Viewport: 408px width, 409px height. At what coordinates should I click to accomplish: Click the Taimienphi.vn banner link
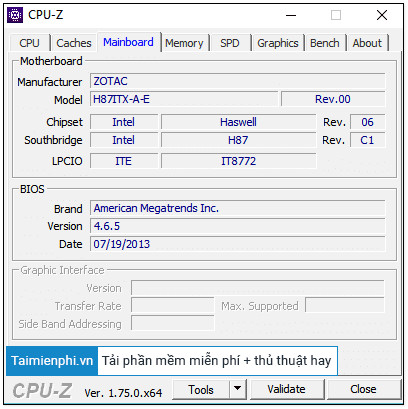[52, 361]
